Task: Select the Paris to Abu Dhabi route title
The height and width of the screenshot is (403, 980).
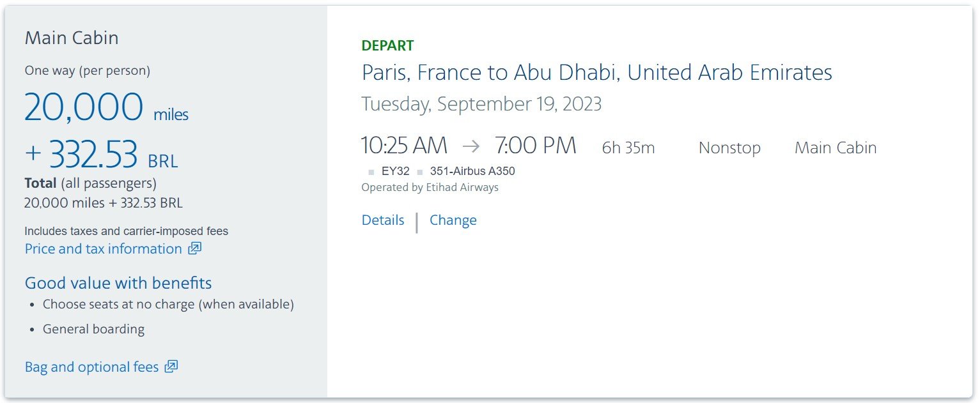Action: coord(597,72)
